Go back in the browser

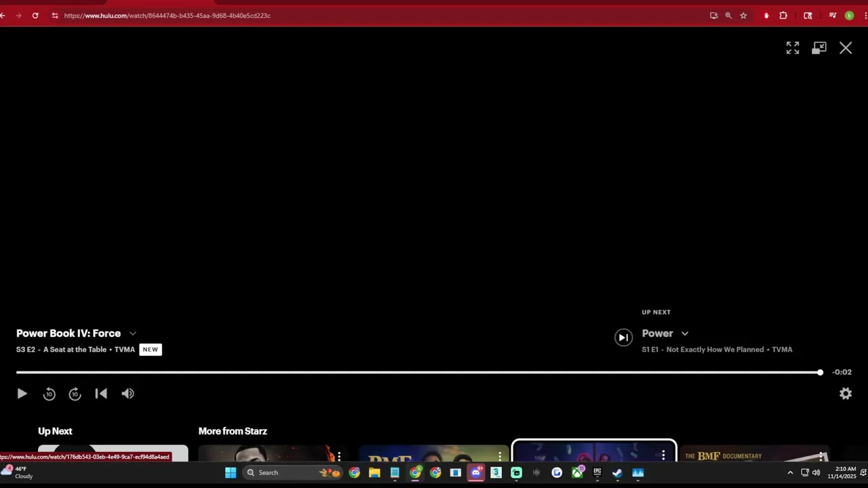[x=3, y=16]
